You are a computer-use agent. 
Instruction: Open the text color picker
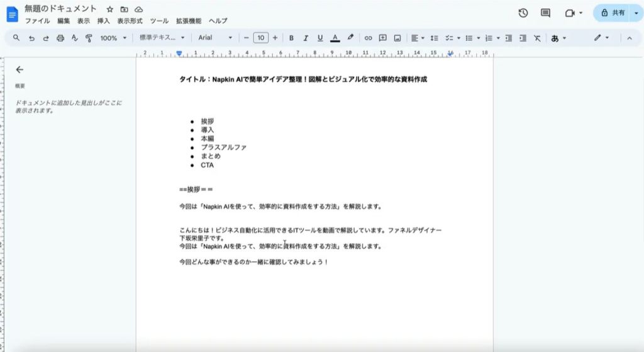[x=335, y=38]
